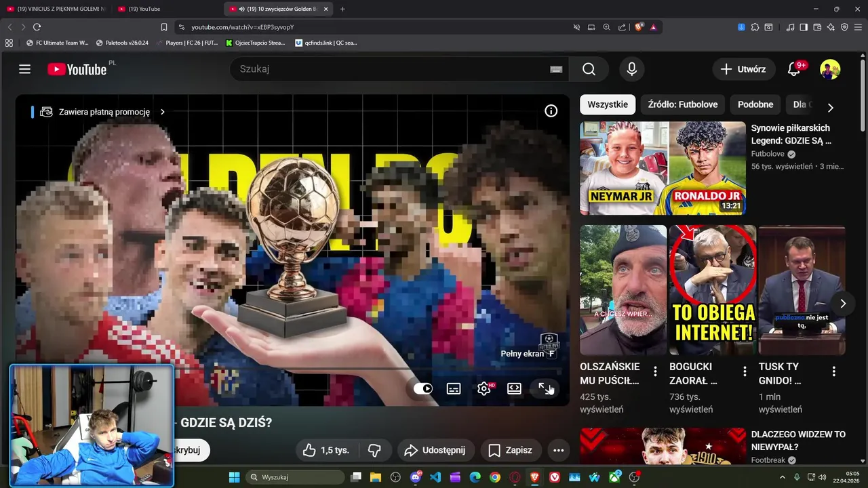
Task: Open Brave VPN shield icon
Action: [844, 27]
